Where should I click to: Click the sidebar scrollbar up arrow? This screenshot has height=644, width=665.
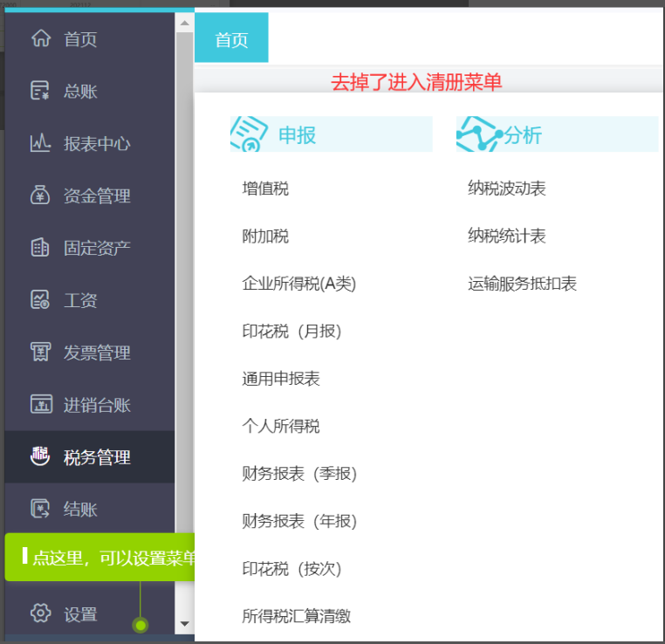tap(184, 23)
